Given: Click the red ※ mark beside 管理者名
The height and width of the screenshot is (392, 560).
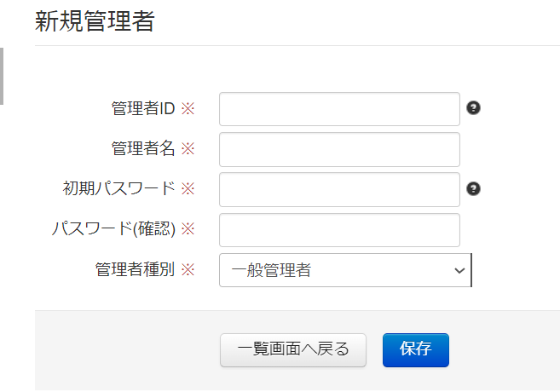Looking at the screenshot, I should (188, 149).
